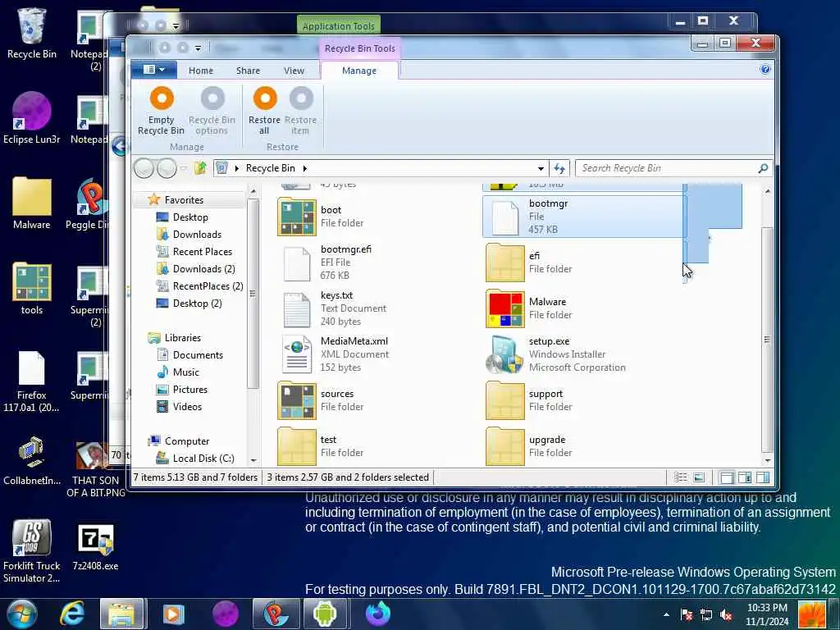Screen dimensions: 840x630
Task: Click the refresh button by address bar
Action: tap(559, 168)
